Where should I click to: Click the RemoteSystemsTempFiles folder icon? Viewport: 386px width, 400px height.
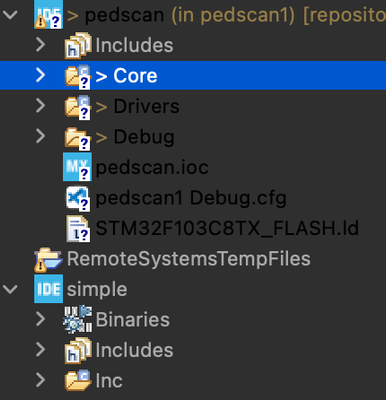click(48, 259)
